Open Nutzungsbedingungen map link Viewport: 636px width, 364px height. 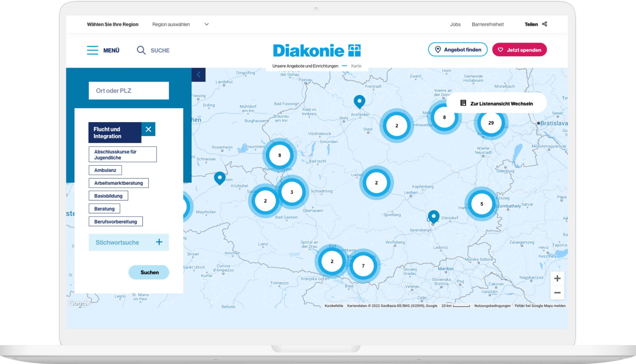[492, 306]
